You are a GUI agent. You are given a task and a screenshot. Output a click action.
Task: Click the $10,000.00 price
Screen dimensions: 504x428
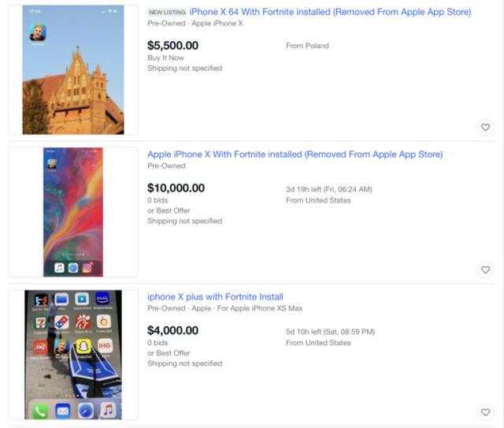pos(176,188)
